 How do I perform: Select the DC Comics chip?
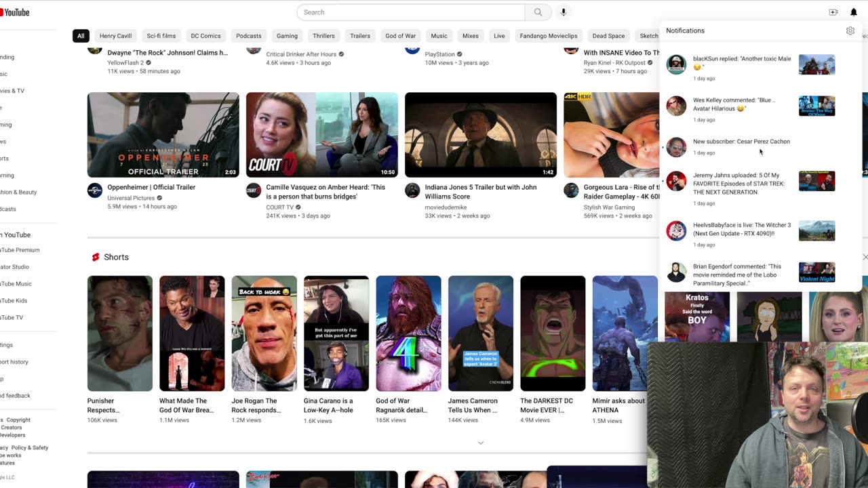coord(205,36)
